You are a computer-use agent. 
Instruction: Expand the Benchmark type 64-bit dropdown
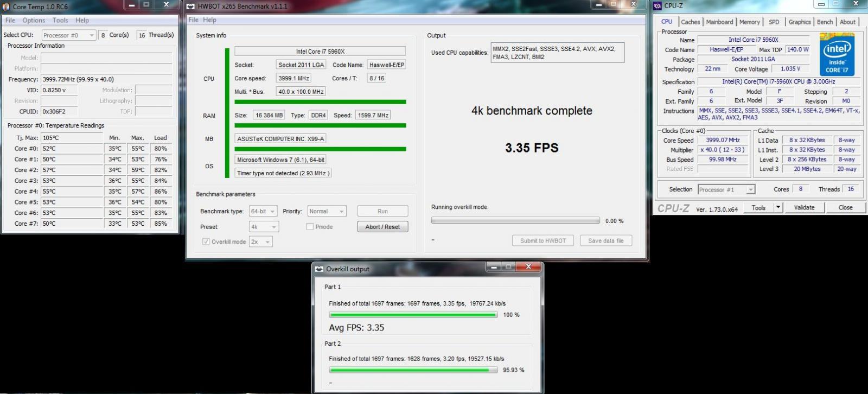263,211
